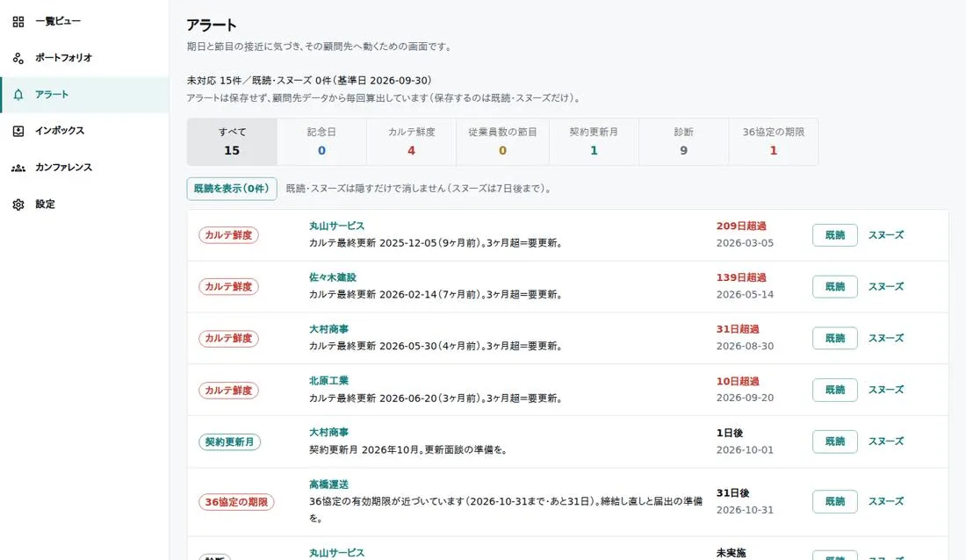Screen dimensions: 966x560
Task: Mark 高橋運送 36協定 alert as 既読
Action: point(835,501)
